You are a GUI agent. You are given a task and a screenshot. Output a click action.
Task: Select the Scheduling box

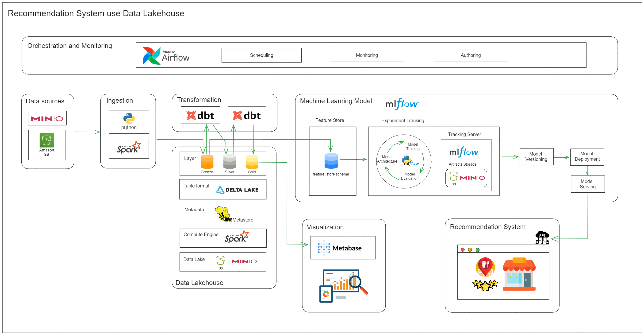click(261, 55)
